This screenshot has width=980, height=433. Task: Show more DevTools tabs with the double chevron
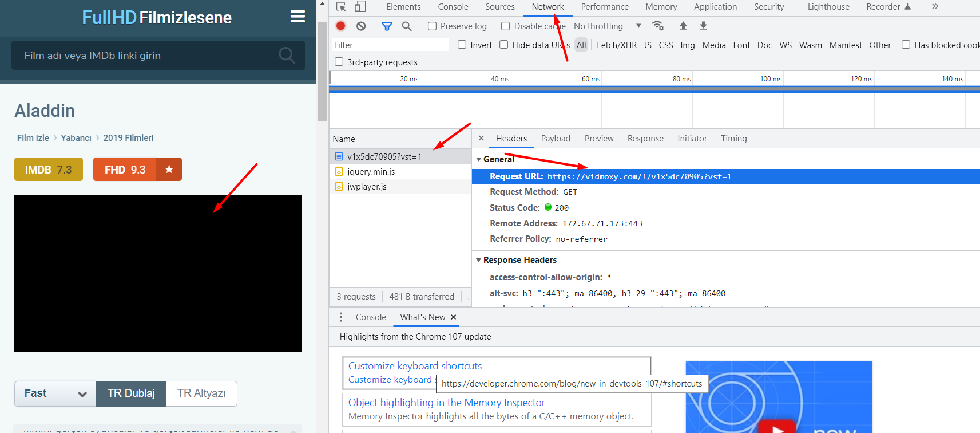[x=935, y=7]
